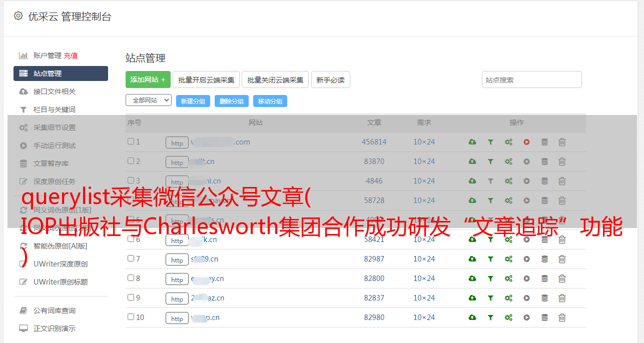Click the red 充值 link
The image size is (644, 343).
point(71,55)
